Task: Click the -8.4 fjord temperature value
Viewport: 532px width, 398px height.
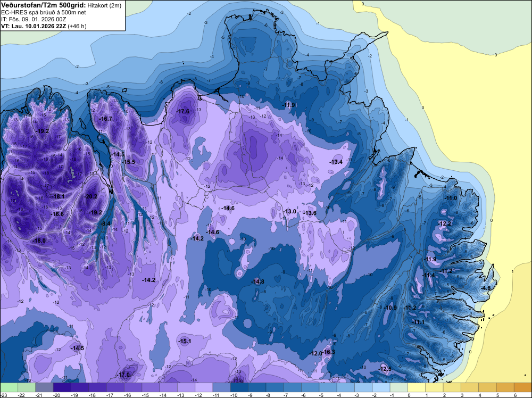Action: tap(105, 223)
